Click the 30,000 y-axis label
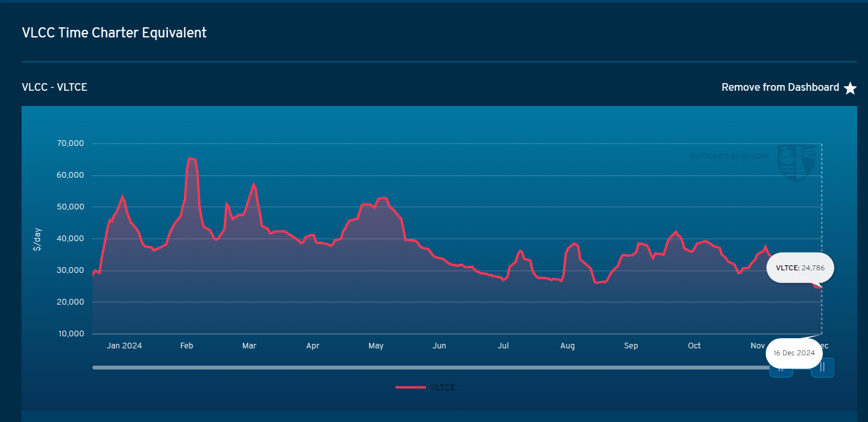Viewport: 868px width, 422px height. (x=70, y=270)
